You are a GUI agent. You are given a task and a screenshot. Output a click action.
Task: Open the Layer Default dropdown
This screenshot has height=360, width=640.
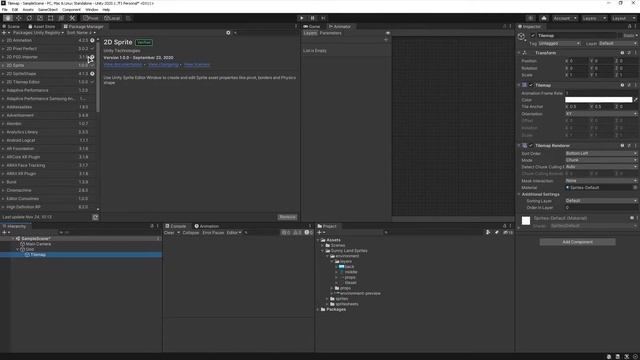(618, 43)
